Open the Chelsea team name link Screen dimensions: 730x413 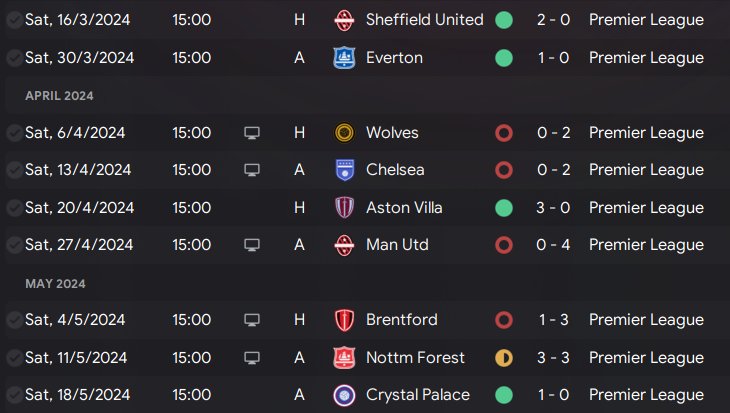click(395, 170)
